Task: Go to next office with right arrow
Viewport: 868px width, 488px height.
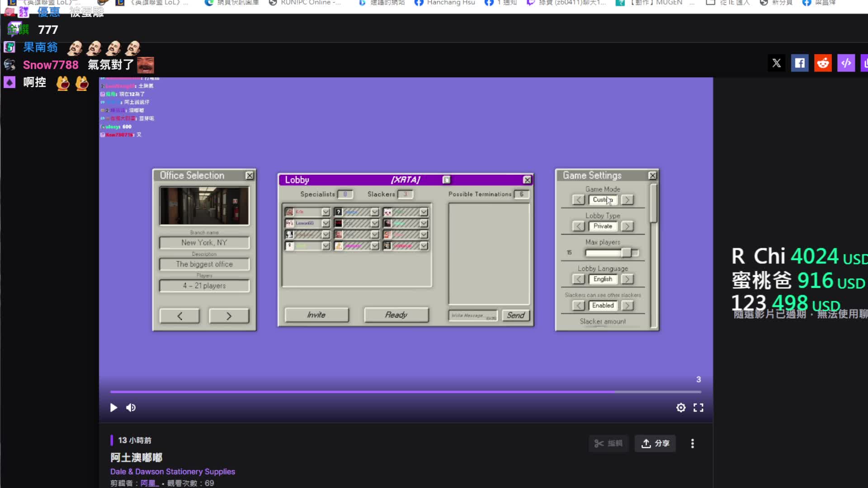Action: coord(229,316)
